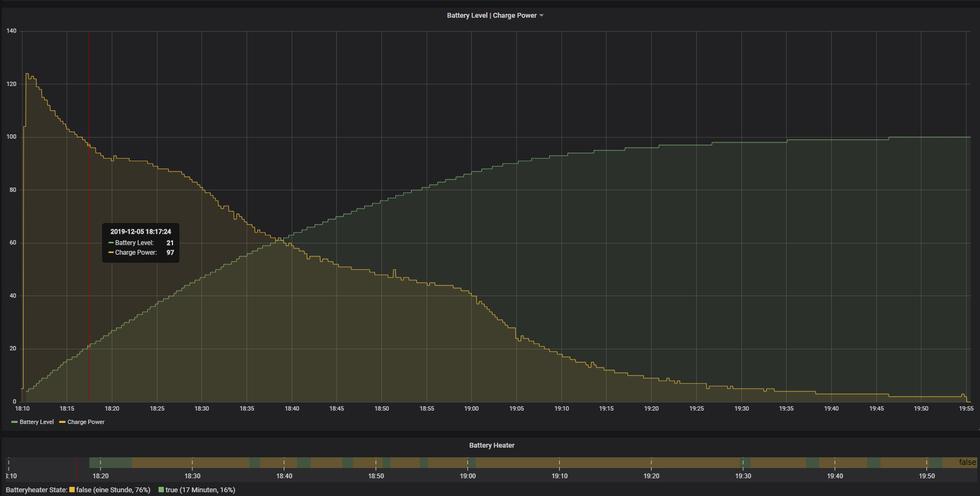Open the Battery Level | Charge Power panel menu
The image size is (980, 496).
pos(495,16)
